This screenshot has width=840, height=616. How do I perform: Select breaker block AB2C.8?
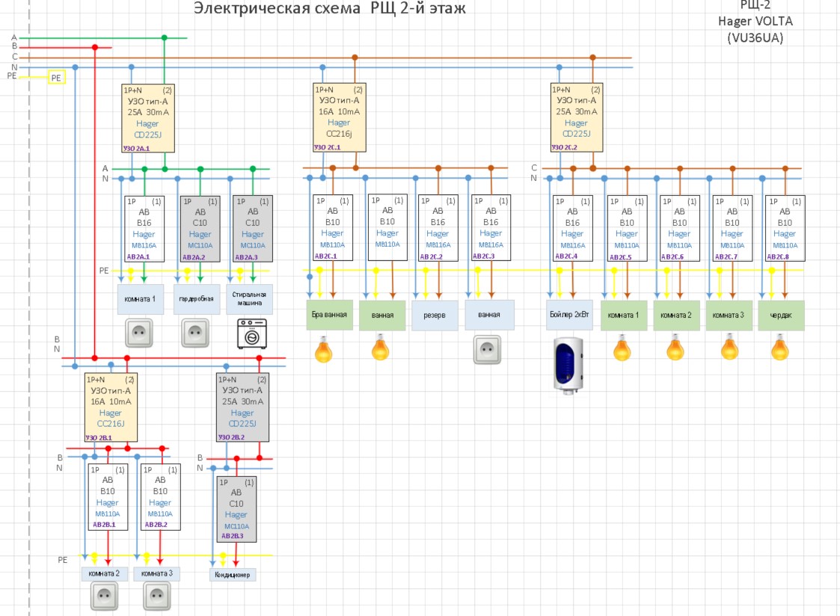(785, 228)
